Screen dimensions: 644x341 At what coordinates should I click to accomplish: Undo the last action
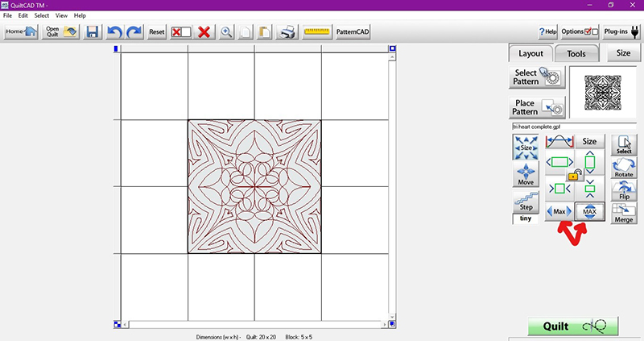[114, 31]
